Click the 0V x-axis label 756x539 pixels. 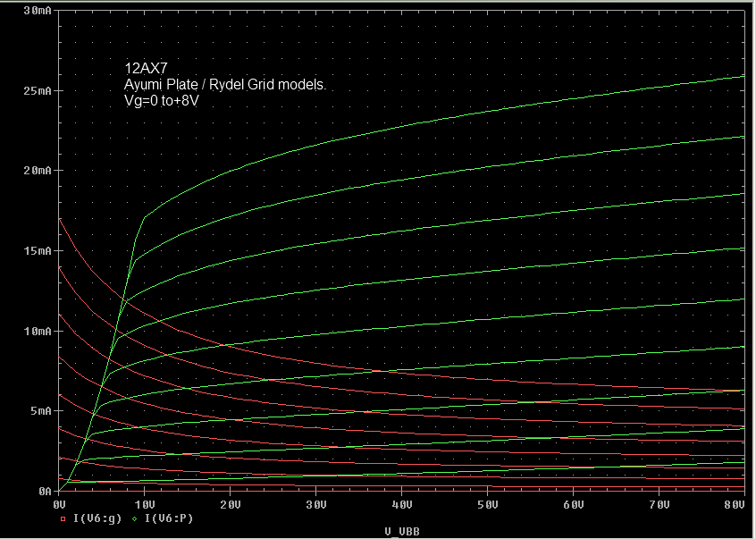click(59, 505)
